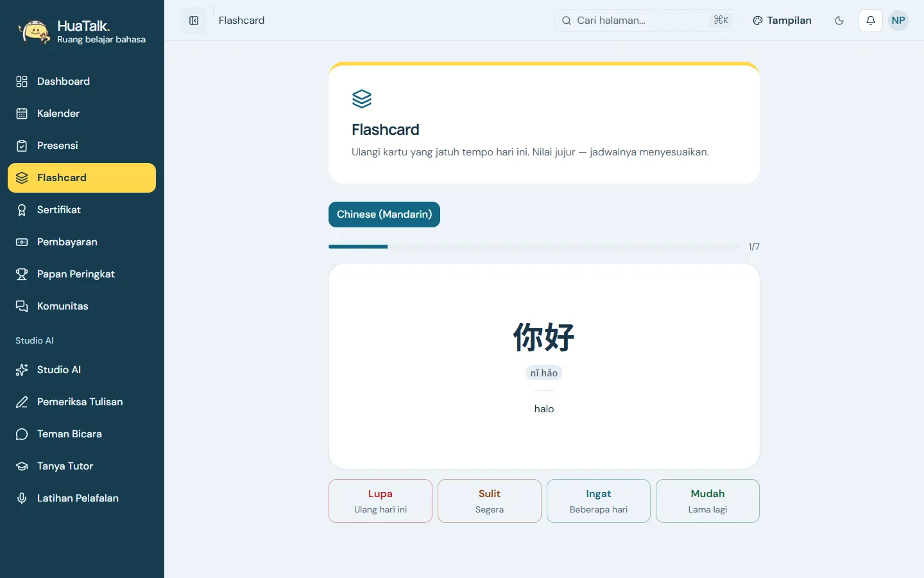Open Latihan Pelafalan page label
924x578 pixels.
click(78, 498)
